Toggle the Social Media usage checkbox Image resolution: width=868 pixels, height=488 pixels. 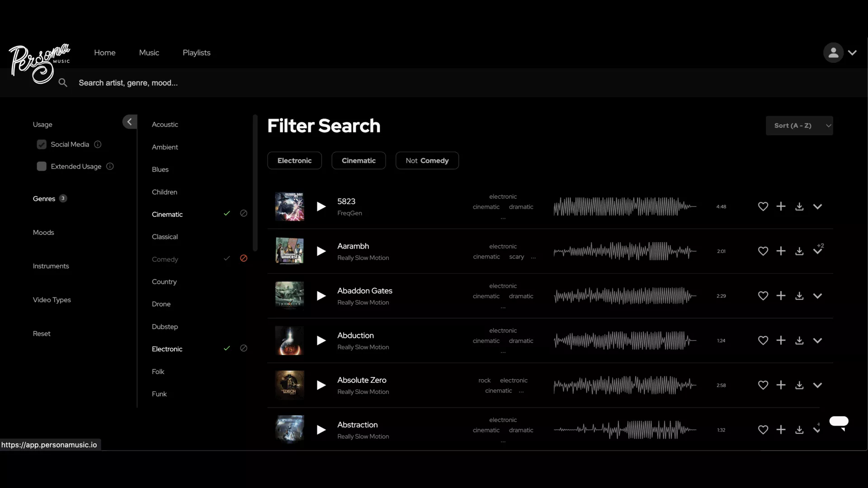pos(42,145)
